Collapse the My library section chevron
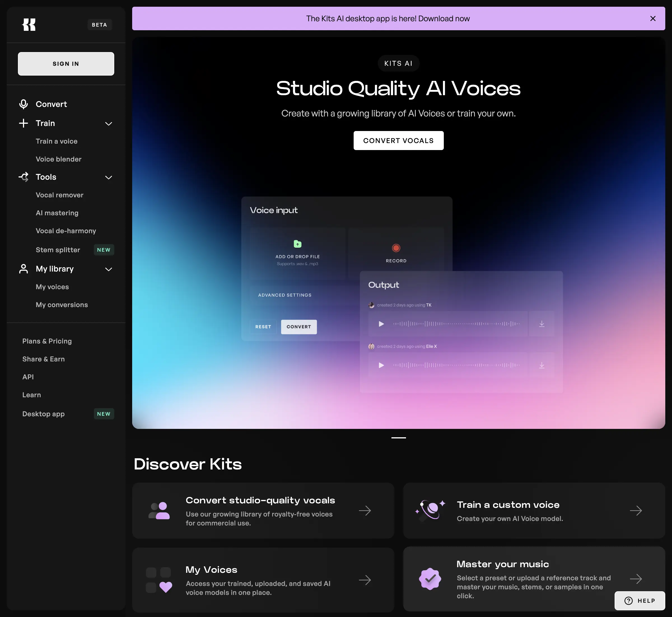Screen dimensions: 672x617 click(x=109, y=269)
